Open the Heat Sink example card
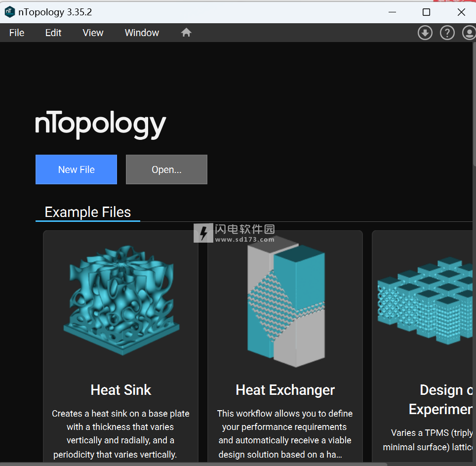 [x=120, y=346]
